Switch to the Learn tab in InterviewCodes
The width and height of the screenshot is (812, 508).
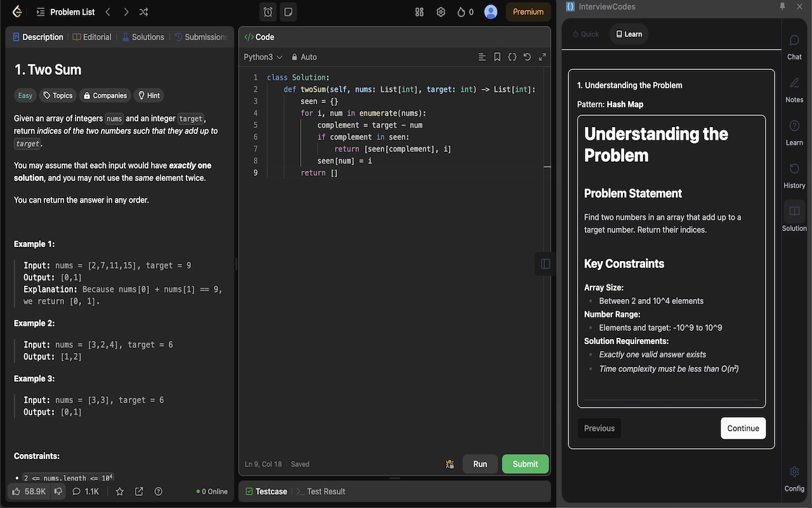coord(628,34)
